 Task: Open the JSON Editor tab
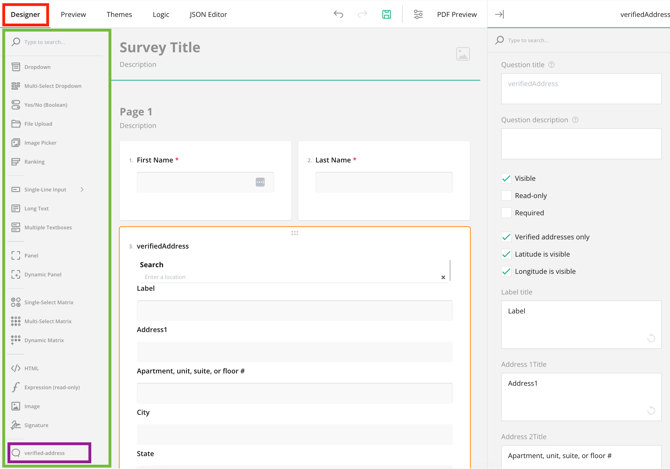[x=208, y=15]
